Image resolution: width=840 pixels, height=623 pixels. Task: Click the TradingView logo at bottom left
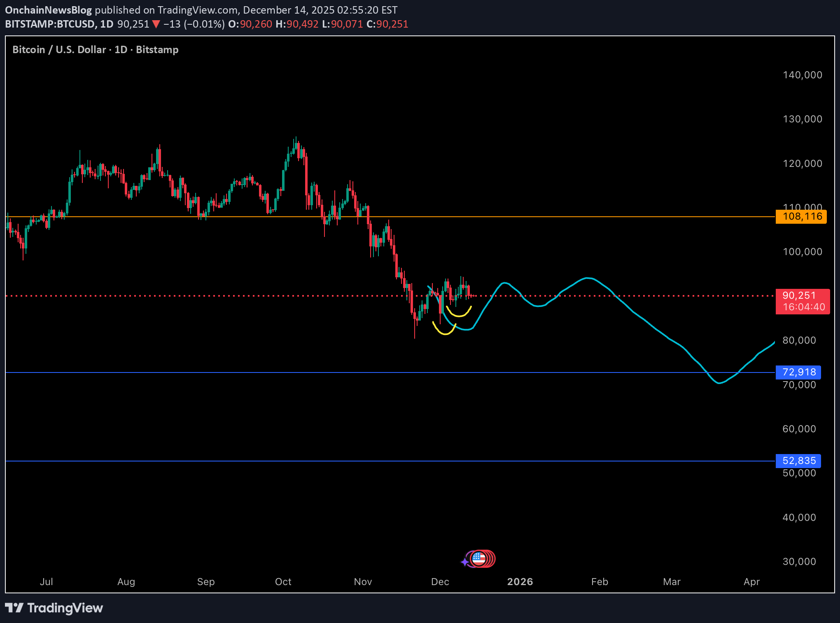[54, 608]
